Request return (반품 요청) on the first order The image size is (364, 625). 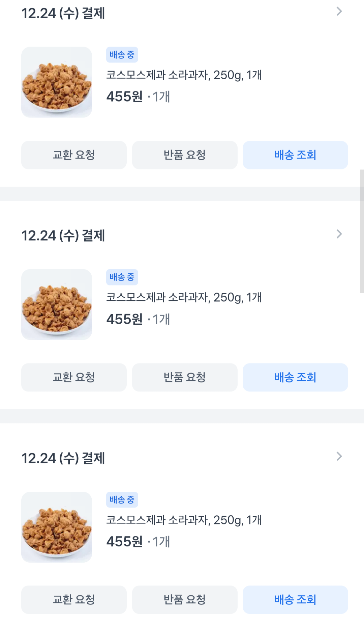(x=185, y=155)
